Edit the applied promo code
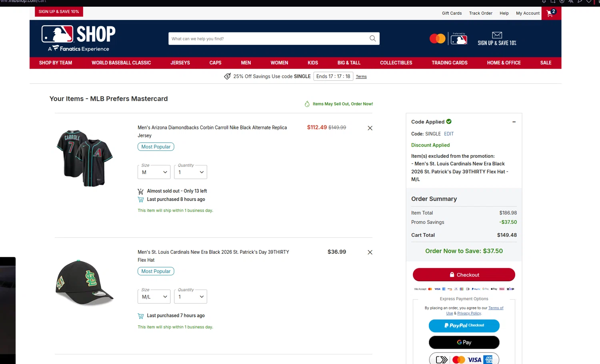The image size is (600, 364). tap(449, 134)
